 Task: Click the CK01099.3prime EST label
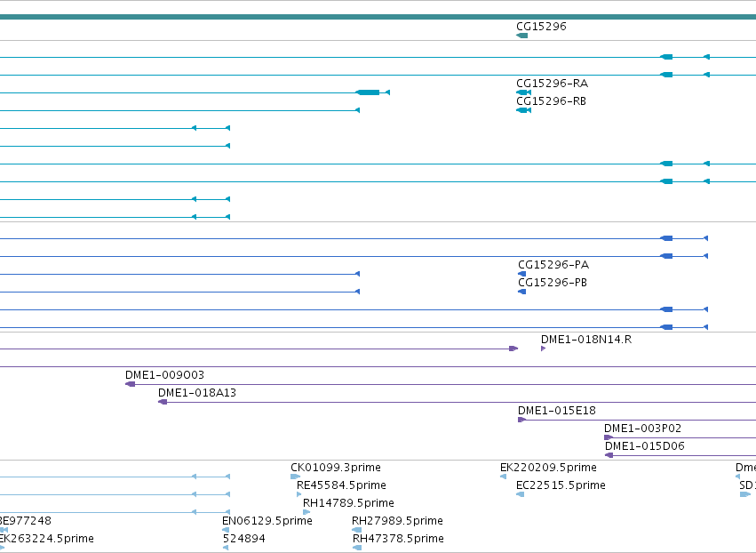(336, 468)
